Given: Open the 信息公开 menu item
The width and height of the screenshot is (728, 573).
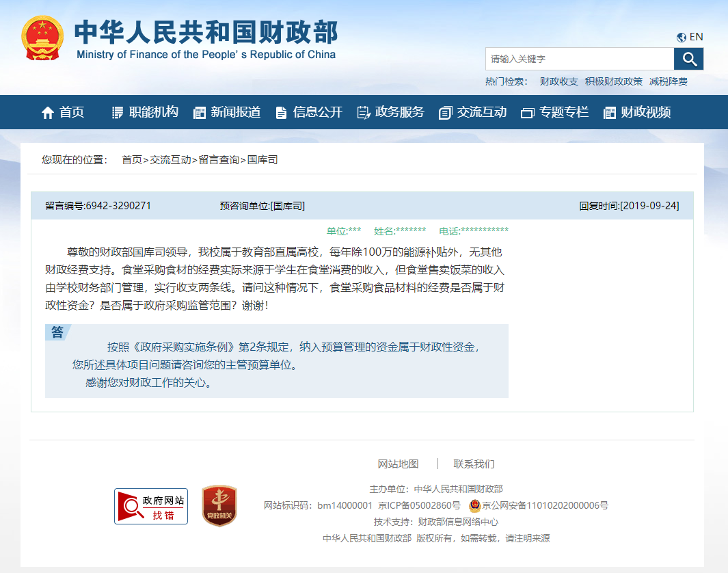Looking at the screenshot, I should 318,112.
